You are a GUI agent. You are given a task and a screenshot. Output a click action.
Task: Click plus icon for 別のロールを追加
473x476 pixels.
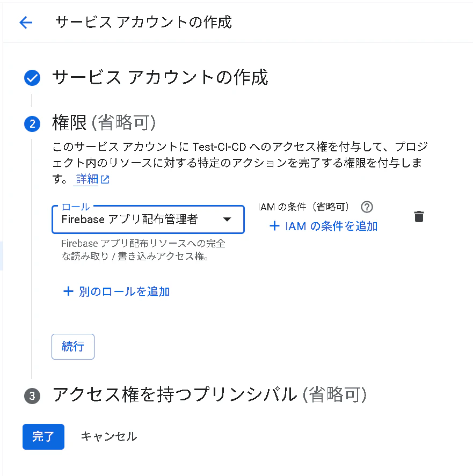click(68, 291)
